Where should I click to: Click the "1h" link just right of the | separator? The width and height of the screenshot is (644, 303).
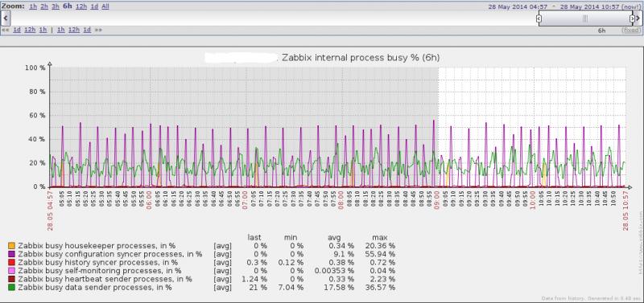coord(61,30)
